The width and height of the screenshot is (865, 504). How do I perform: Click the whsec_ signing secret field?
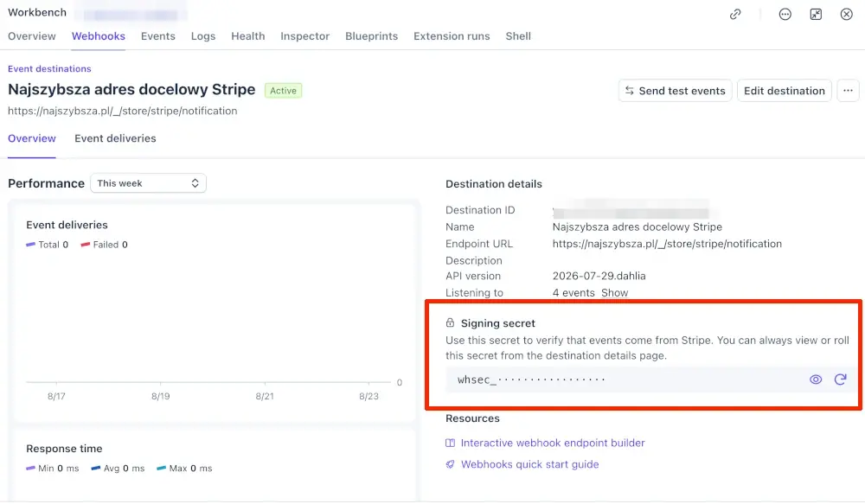click(x=651, y=380)
